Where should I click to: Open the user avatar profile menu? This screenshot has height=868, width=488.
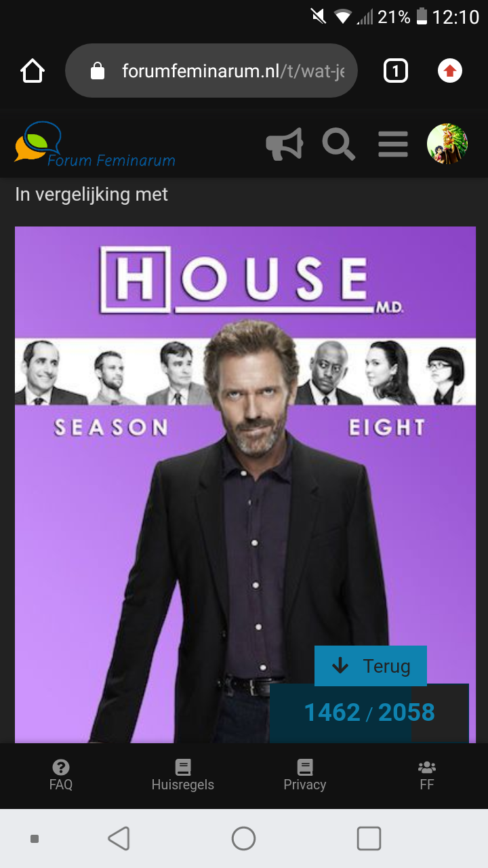(x=447, y=144)
